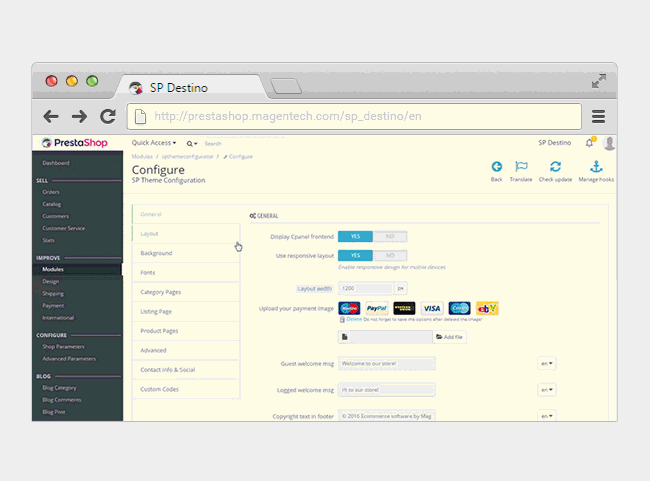Click the SP Destino tab favicon
The height and width of the screenshot is (481, 650).
pos(136,88)
